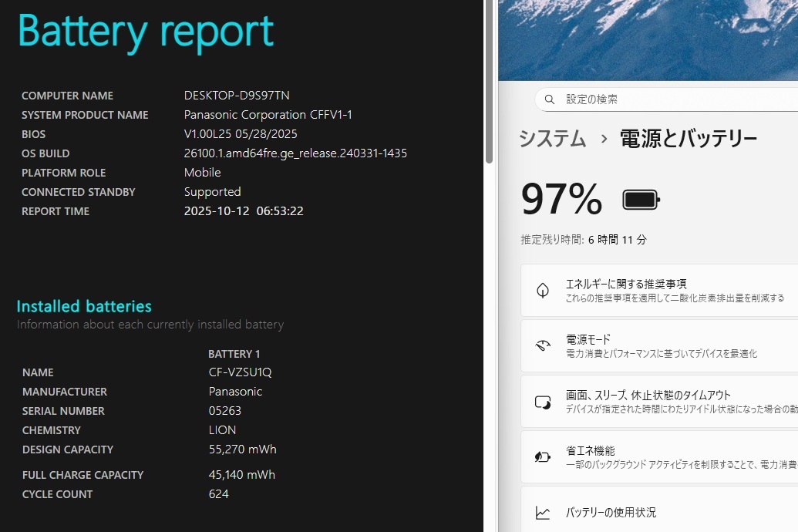798x532 pixels.
Task: Click the battery saver icon beside 省エネ機能
Action: pos(543,456)
